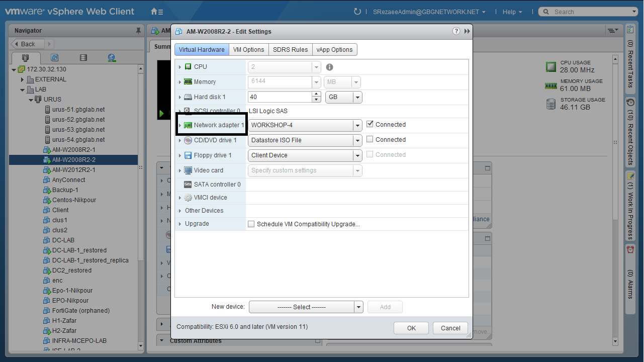Screen dimensions: 644x362
Task: Open the New device Select dropdown
Action: [358, 307]
